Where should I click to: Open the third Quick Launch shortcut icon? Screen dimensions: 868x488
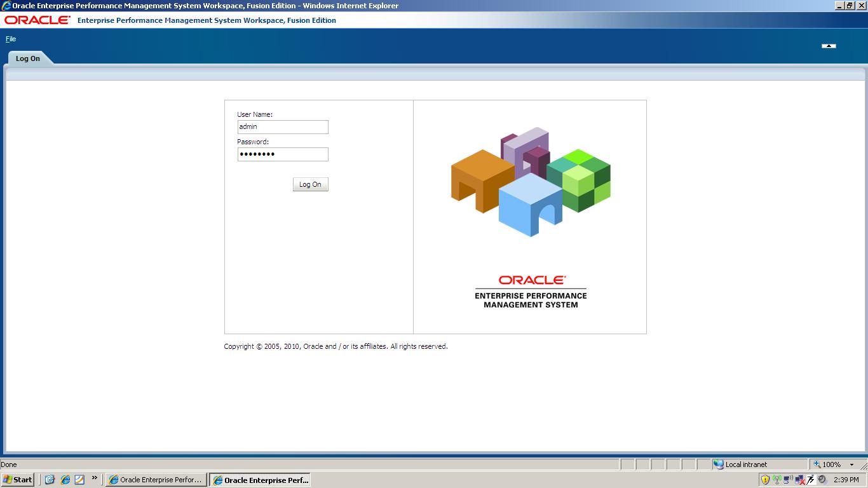click(79, 480)
